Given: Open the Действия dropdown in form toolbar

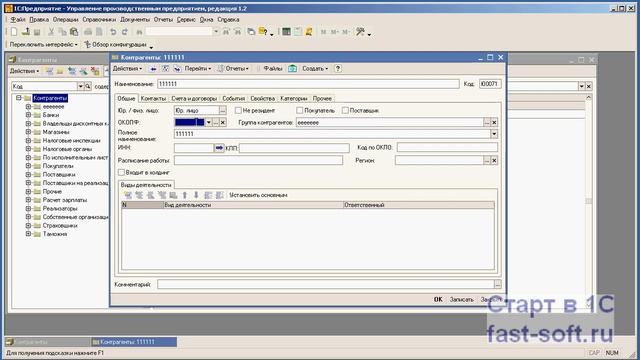Looking at the screenshot, I should tap(127, 69).
